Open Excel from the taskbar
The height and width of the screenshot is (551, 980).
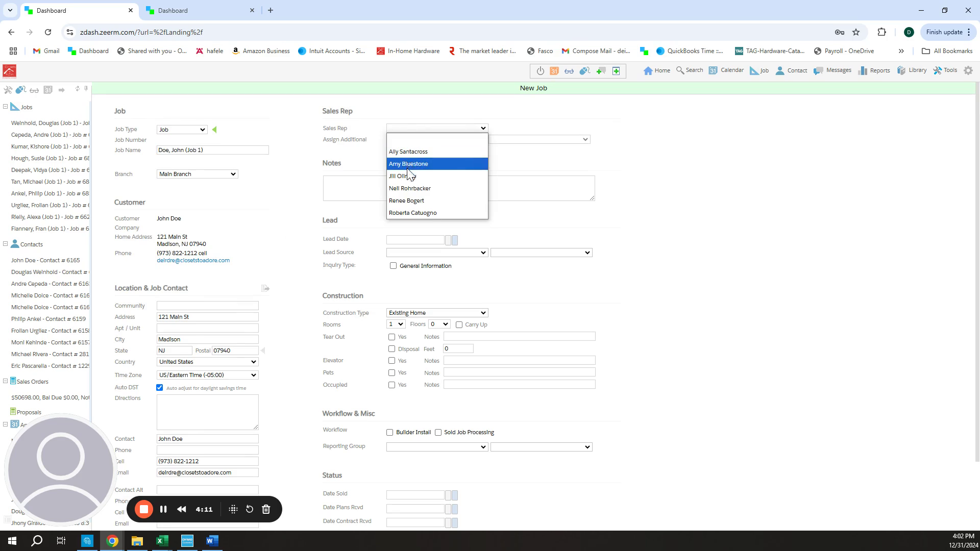point(162,541)
